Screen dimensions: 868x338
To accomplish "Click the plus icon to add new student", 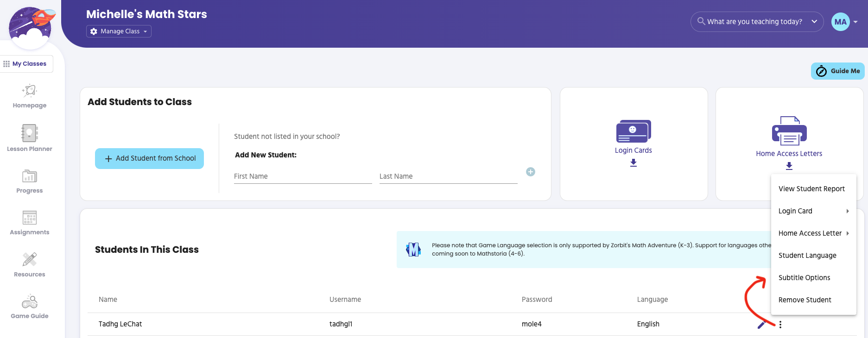I will tap(531, 172).
